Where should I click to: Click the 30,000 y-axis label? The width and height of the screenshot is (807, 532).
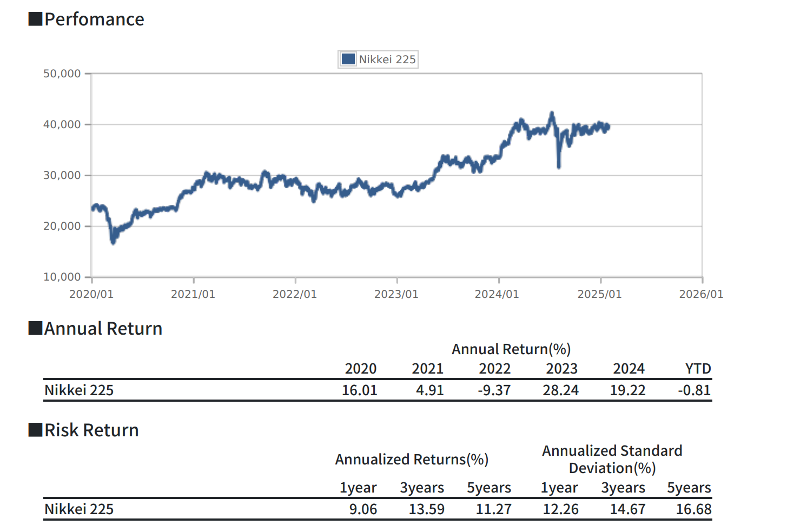[62, 175]
